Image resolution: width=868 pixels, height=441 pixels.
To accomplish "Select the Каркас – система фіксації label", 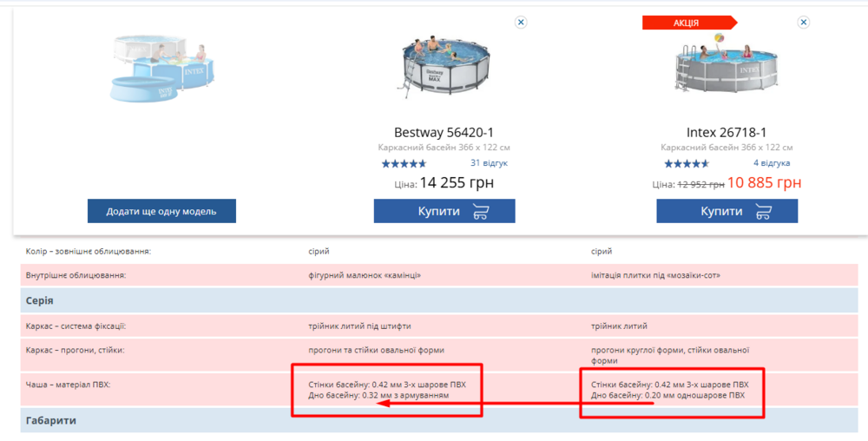I will coord(76,326).
